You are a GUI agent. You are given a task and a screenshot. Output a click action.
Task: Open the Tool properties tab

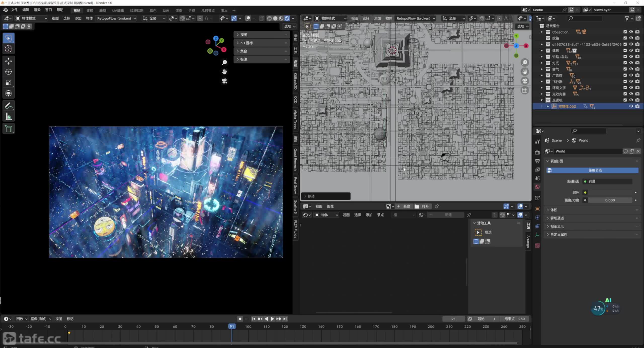(x=537, y=141)
